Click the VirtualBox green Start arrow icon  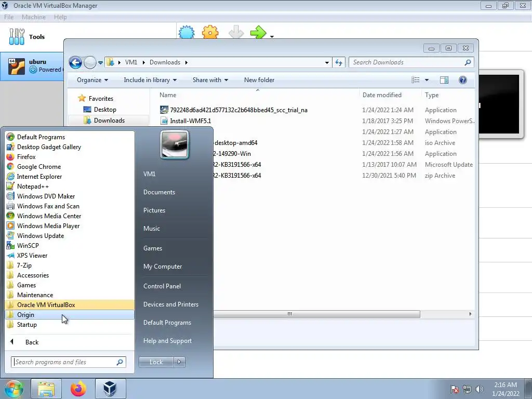point(258,33)
